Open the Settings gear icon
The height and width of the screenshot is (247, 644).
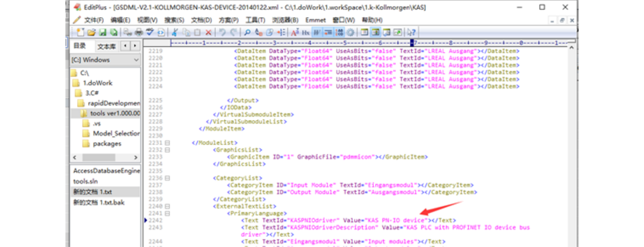coord(350,32)
